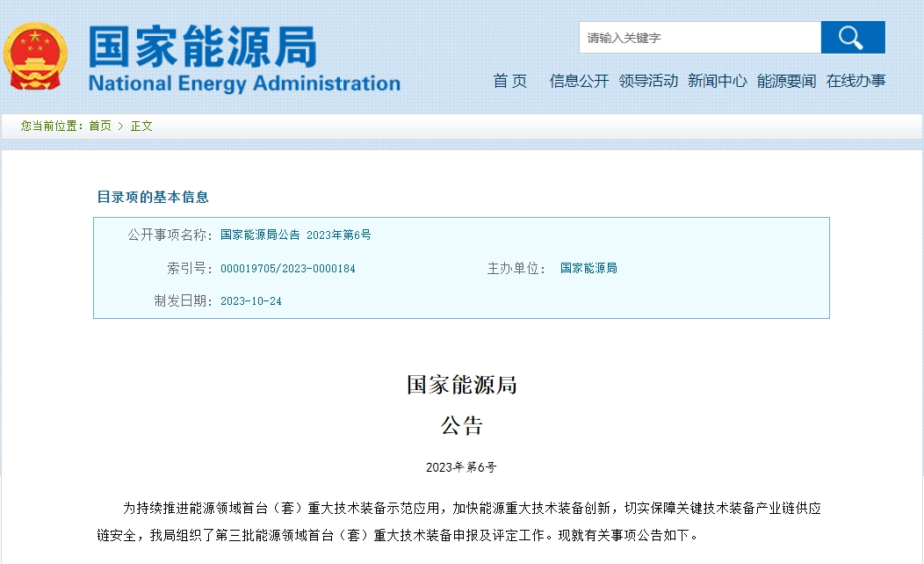Click the 正文 breadcrumb item
The image size is (924, 564).
[x=141, y=126]
